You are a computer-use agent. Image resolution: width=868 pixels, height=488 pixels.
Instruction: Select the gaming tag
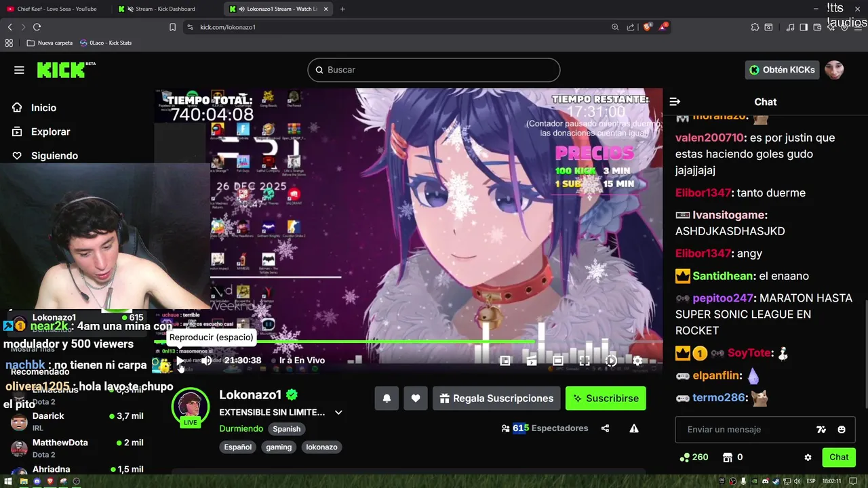point(279,447)
